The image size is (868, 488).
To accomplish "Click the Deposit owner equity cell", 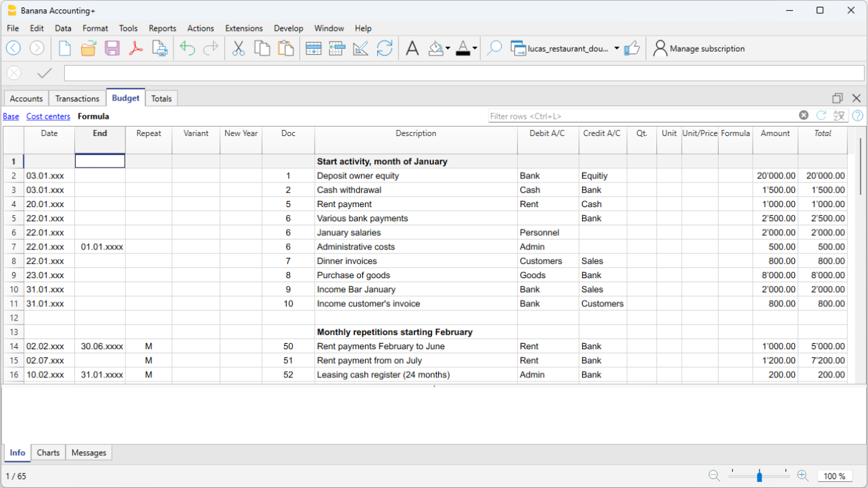I will coord(416,176).
